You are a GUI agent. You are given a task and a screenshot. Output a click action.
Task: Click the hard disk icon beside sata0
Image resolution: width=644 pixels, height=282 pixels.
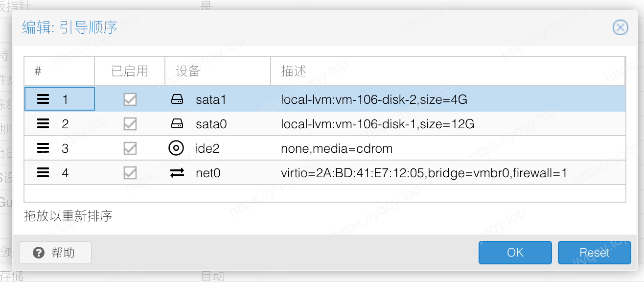click(177, 124)
